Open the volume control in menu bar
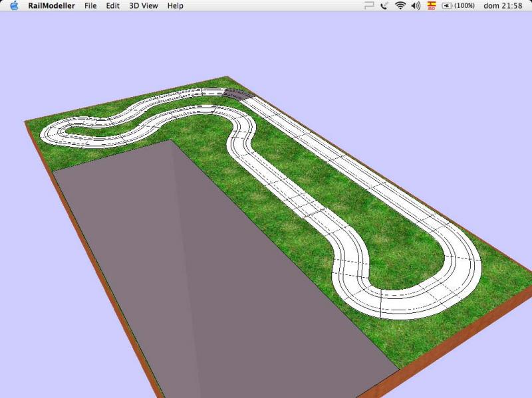This screenshot has height=398, width=532. click(416, 5)
